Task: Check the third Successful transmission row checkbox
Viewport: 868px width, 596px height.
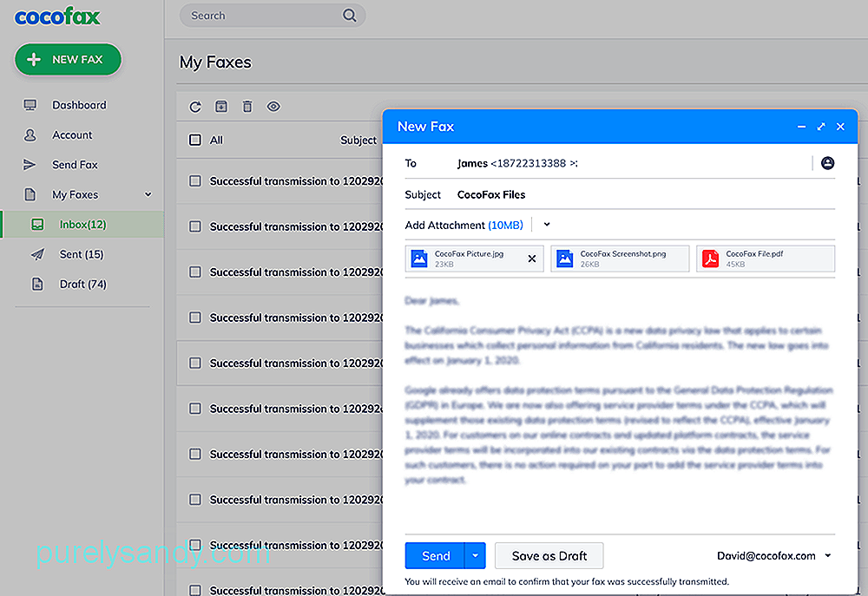Action: click(x=195, y=272)
